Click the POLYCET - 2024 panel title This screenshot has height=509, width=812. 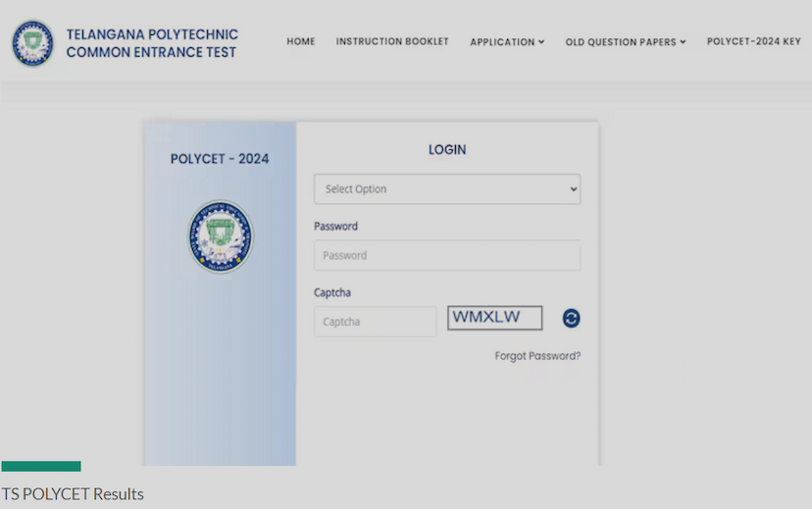220,159
